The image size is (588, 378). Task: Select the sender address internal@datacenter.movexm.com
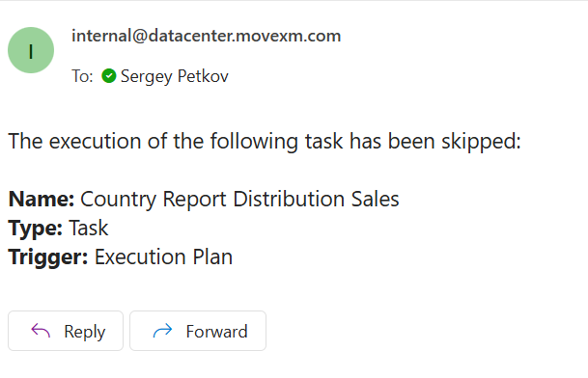[x=207, y=36]
